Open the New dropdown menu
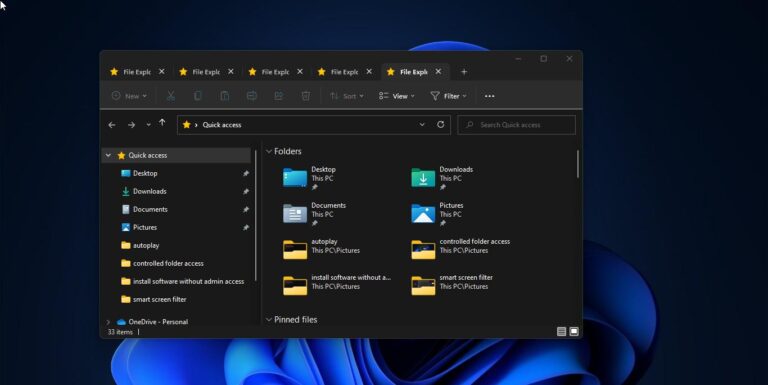Image resolution: width=768 pixels, height=385 pixels. click(x=129, y=96)
